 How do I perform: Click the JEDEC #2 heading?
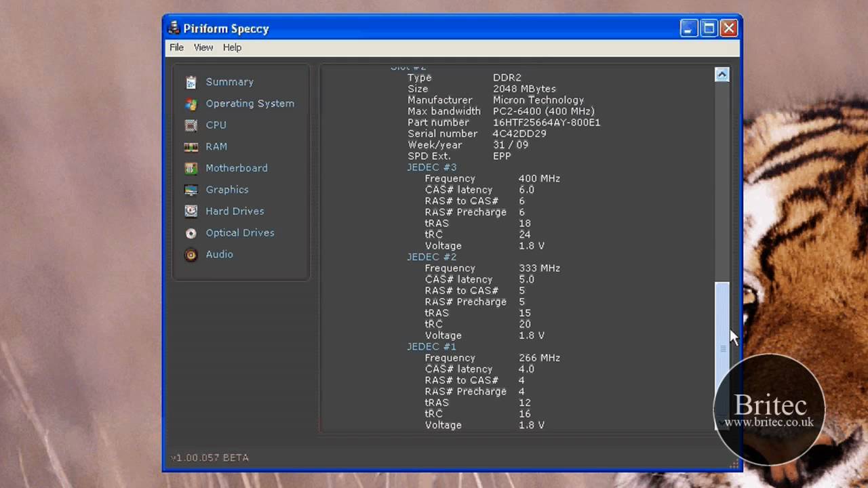[x=431, y=257]
